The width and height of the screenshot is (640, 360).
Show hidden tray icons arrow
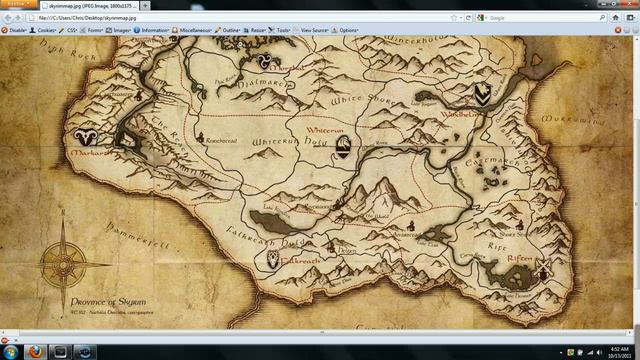(561, 352)
